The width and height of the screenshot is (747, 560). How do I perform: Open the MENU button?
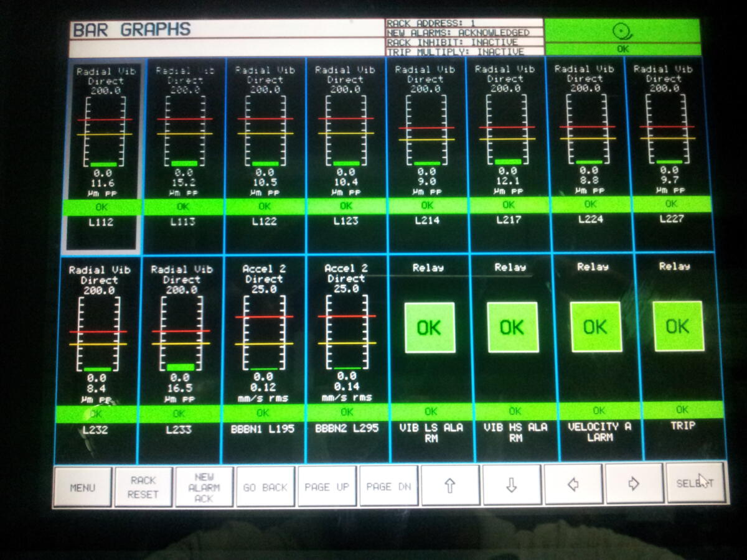pos(82,487)
